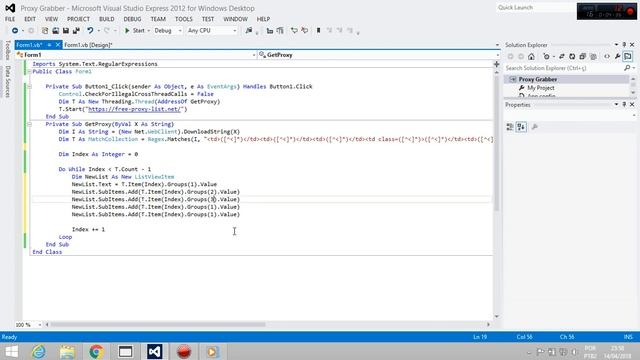Viewport: 640px width, 360px height.
Task: Click View Code icon in Solution Explorer
Action: [x=607, y=57]
